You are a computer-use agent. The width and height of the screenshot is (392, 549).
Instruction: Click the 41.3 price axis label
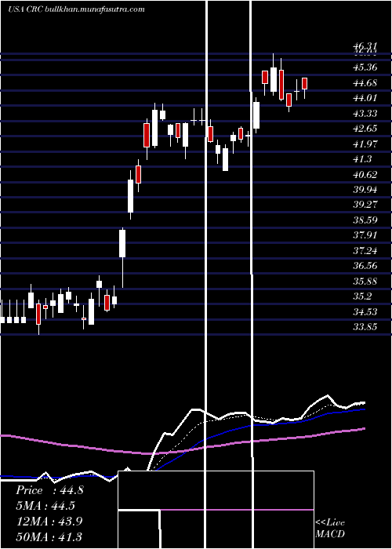[362, 159]
